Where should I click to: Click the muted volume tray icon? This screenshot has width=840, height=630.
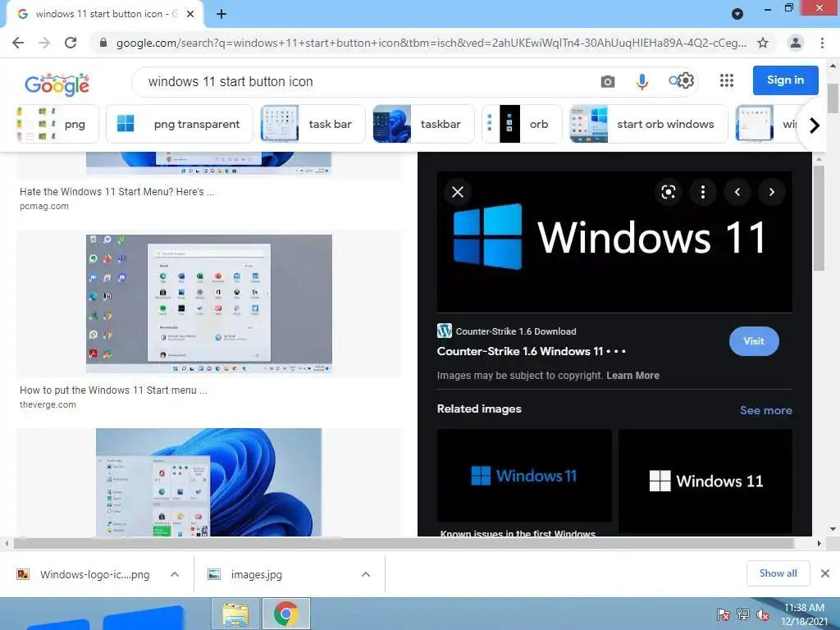762,614
